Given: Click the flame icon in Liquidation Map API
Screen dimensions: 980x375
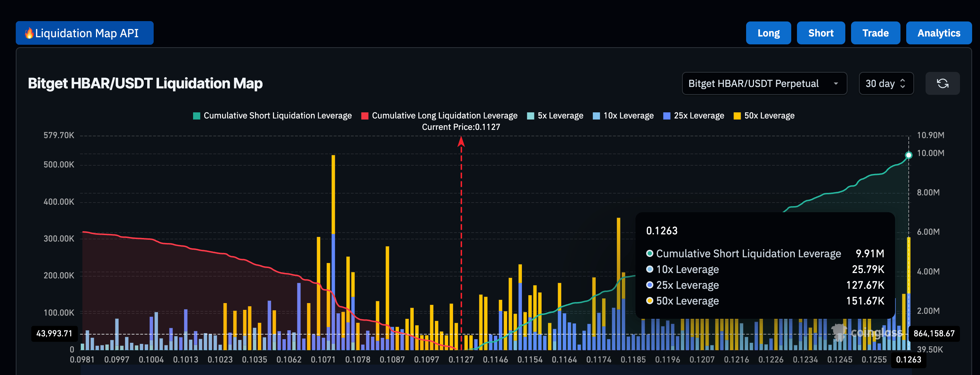Looking at the screenshot, I should pyautogui.click(x=29, y=33).
